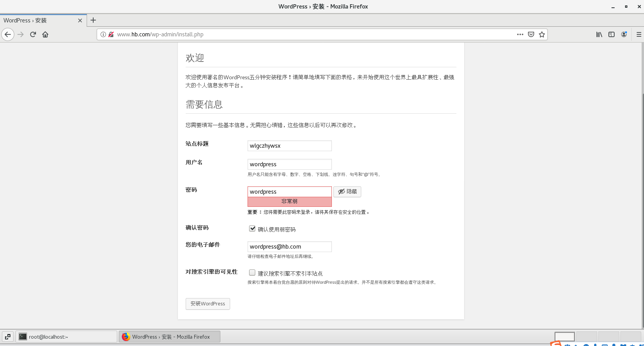Open the Firefox home page icon

45,34
